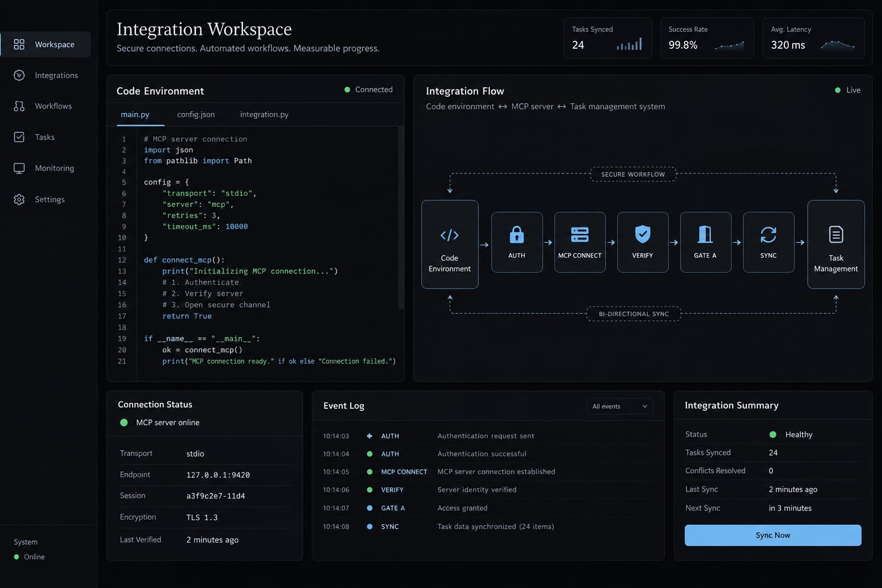Open the Workspace sidebar icon

(x=19, y=44)
